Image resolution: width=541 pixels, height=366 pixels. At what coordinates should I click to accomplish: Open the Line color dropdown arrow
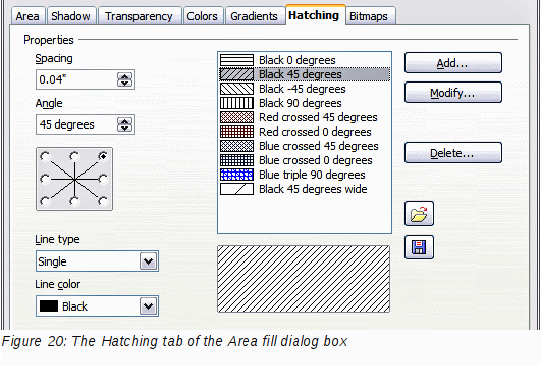149,306
